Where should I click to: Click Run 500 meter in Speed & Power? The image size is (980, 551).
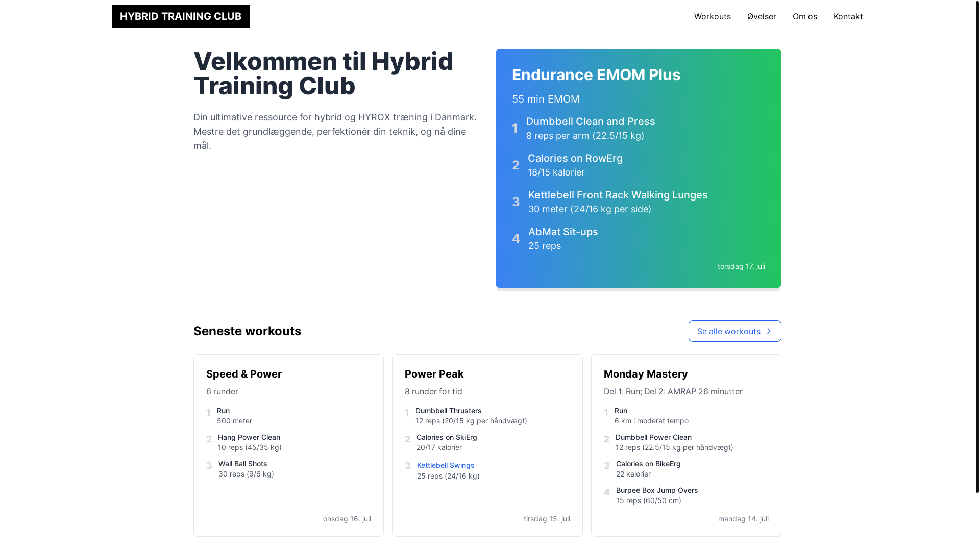click(x=234, y=416)
